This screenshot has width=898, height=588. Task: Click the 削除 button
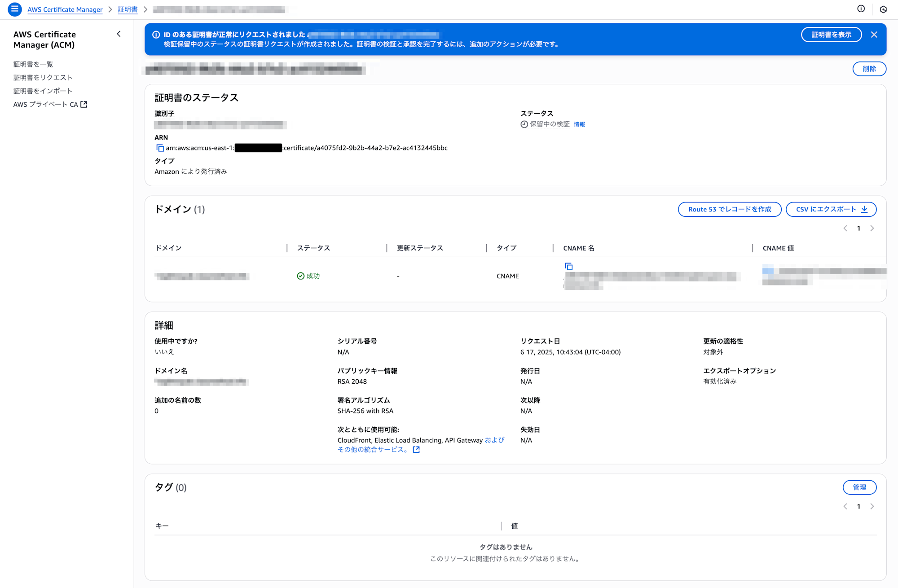(869, 69)
